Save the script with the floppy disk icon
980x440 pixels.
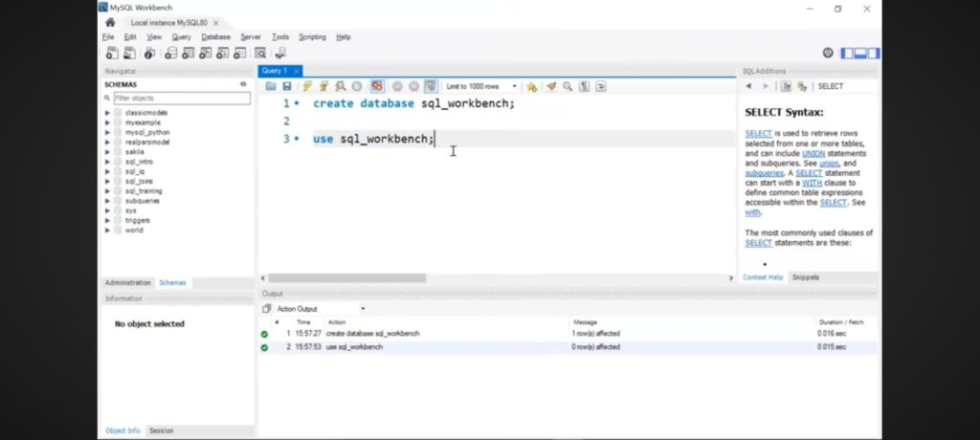coord(286,86)
